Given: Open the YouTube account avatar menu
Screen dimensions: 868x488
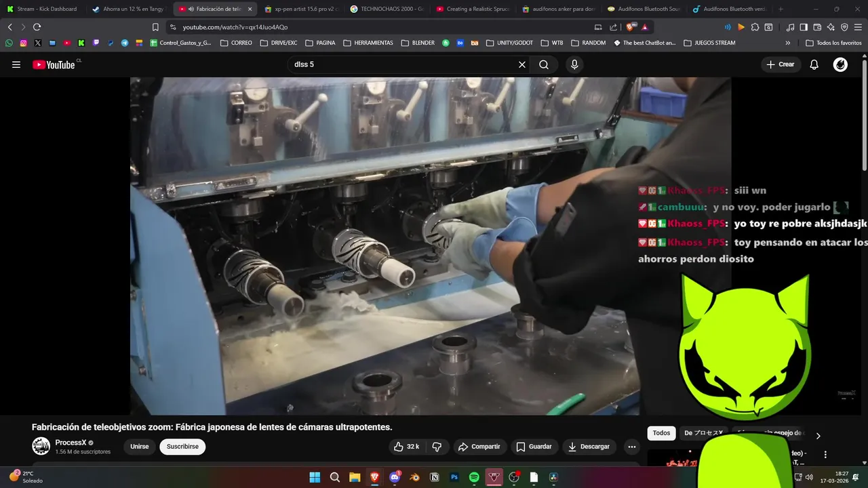Looking at the screenshot, I should [840, 64].
